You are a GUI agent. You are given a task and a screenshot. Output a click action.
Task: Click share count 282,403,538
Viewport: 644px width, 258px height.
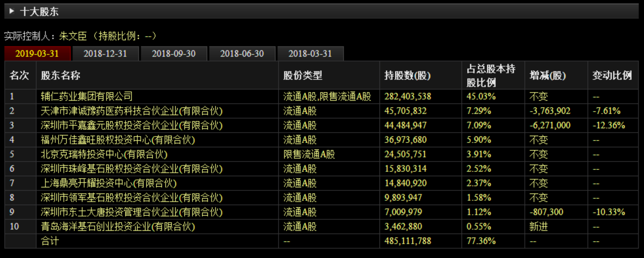408,96
